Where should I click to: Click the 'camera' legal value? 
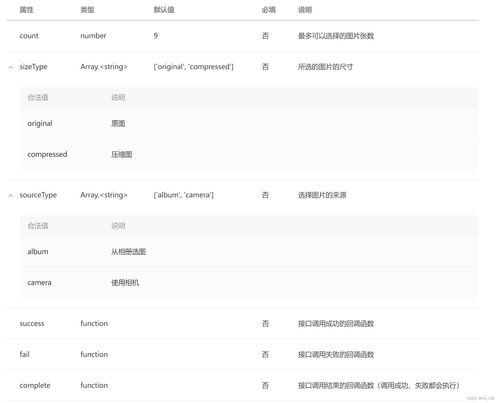click(39, 283)
